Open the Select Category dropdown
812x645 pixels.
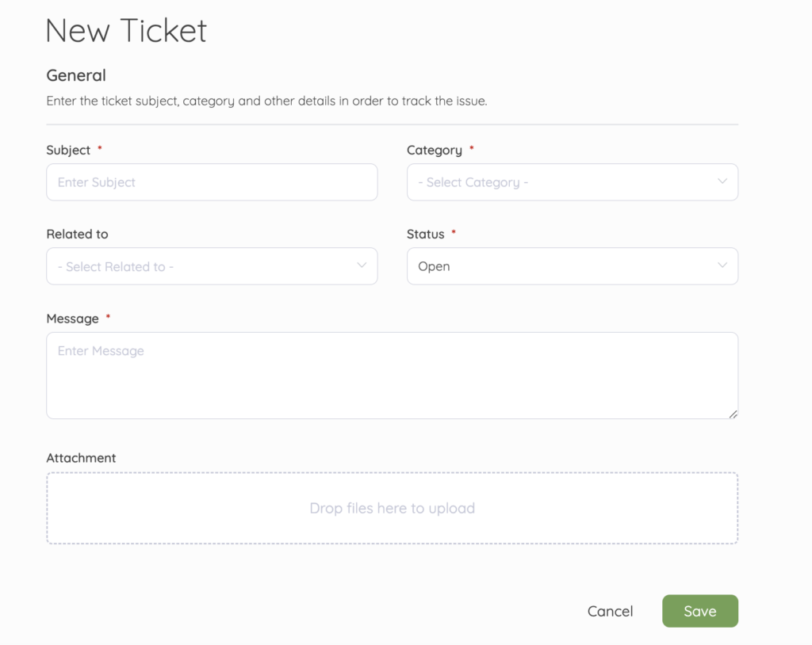(573, 182)
